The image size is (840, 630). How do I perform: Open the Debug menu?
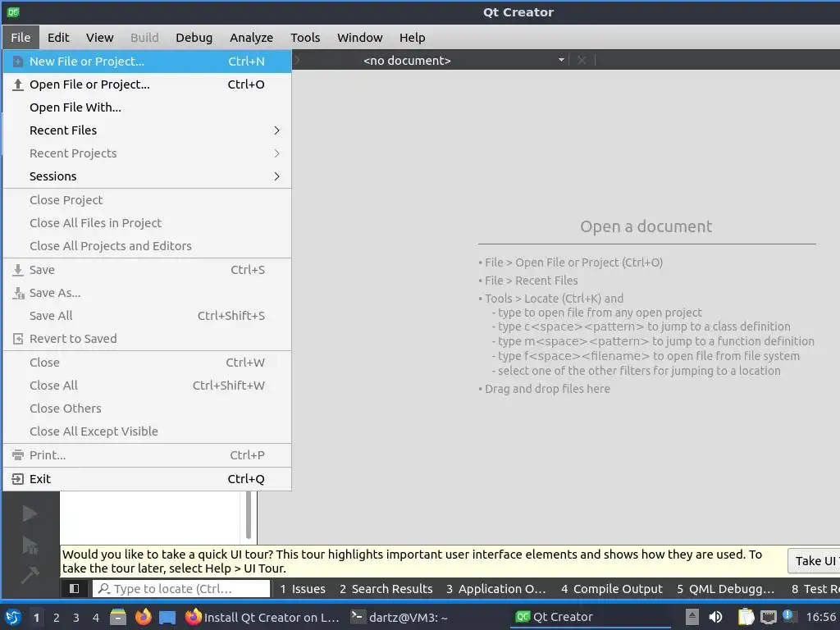194,38
